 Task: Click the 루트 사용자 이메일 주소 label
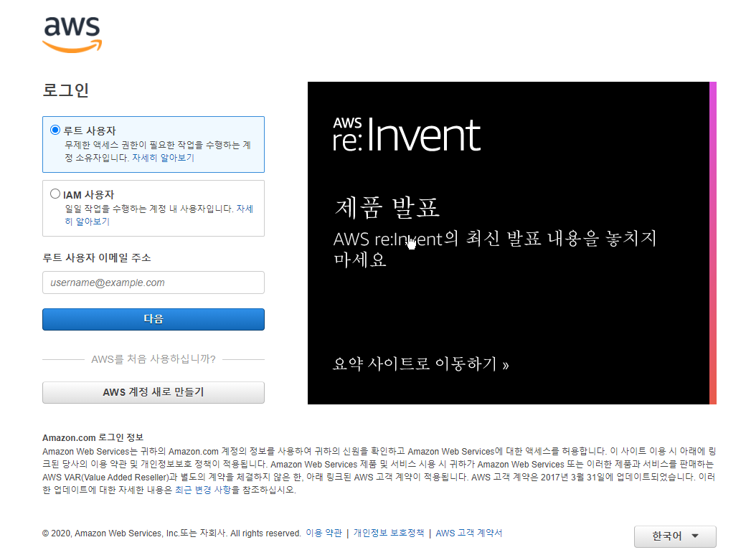(97, 257)
